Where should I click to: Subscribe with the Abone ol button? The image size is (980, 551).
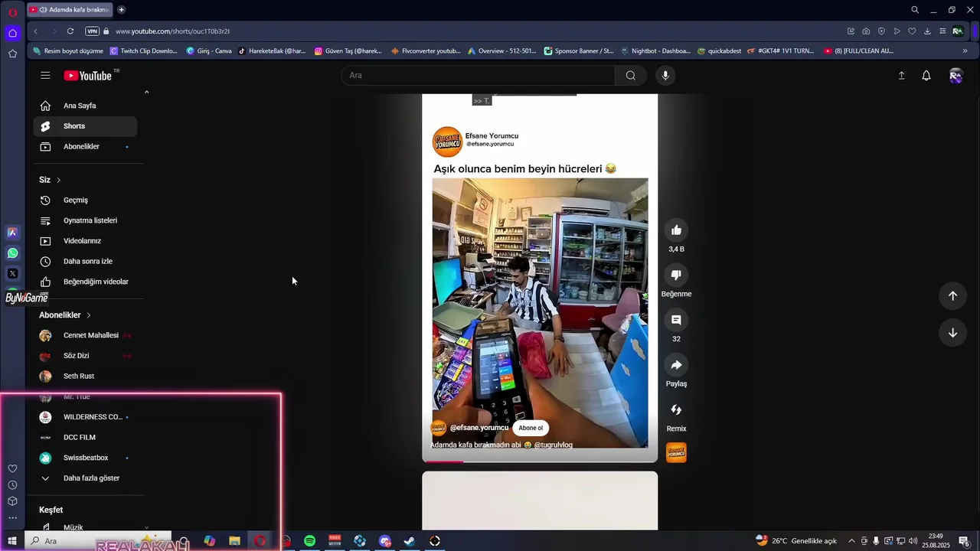[x=531, y=428]
